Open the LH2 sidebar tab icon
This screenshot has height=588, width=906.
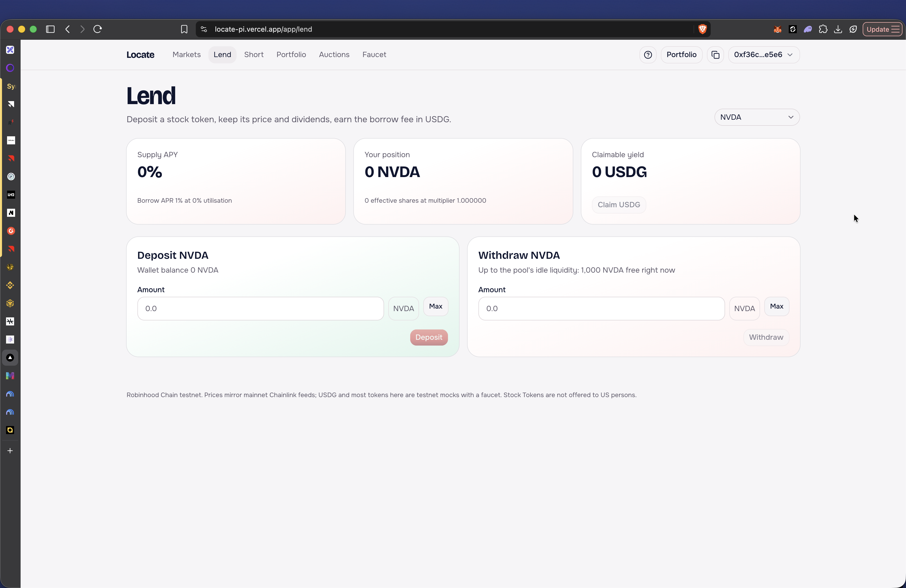11,195
